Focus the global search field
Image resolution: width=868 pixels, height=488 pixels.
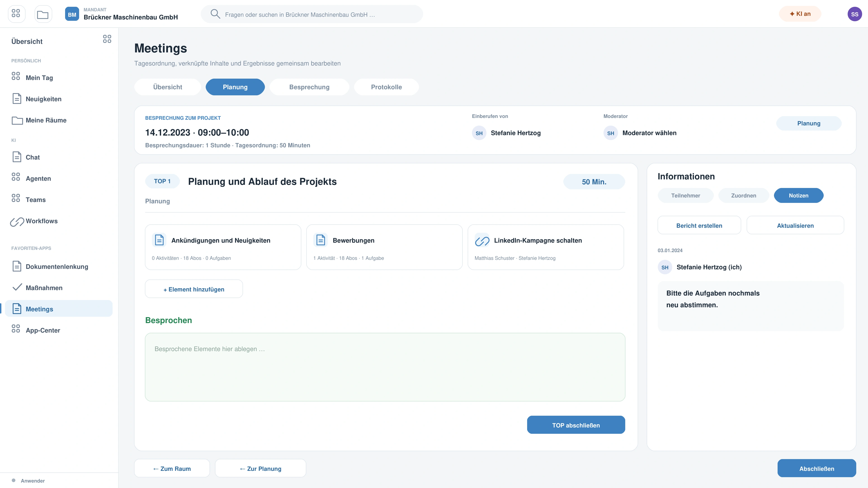pyautogui.click(x=312, y=14)
